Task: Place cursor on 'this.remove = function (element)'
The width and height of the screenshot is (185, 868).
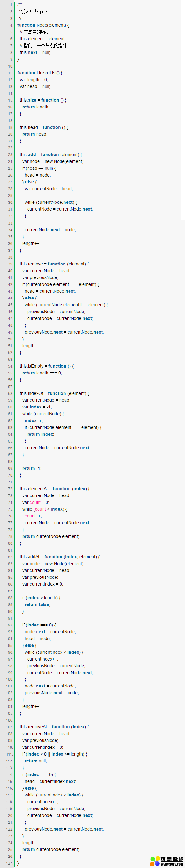Action: 54,264
